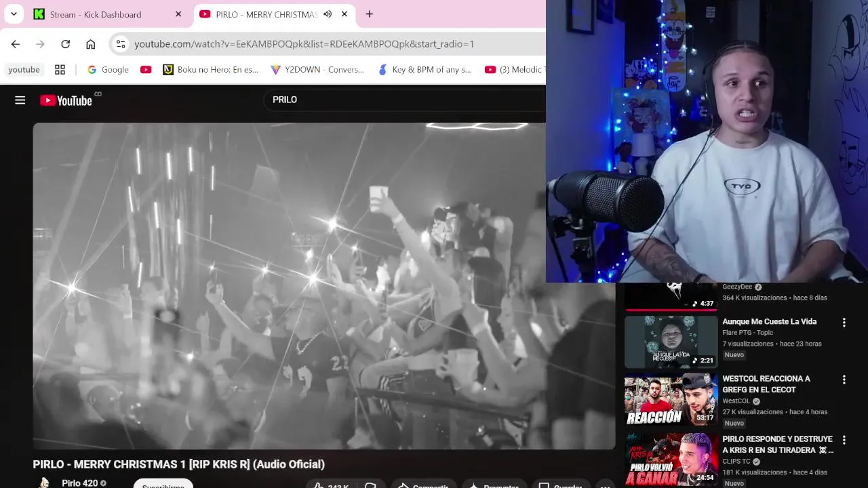This screenshot has width=868, height=488.
Task: Click the Preguntar ask button
Action: [x=494, y=485]
